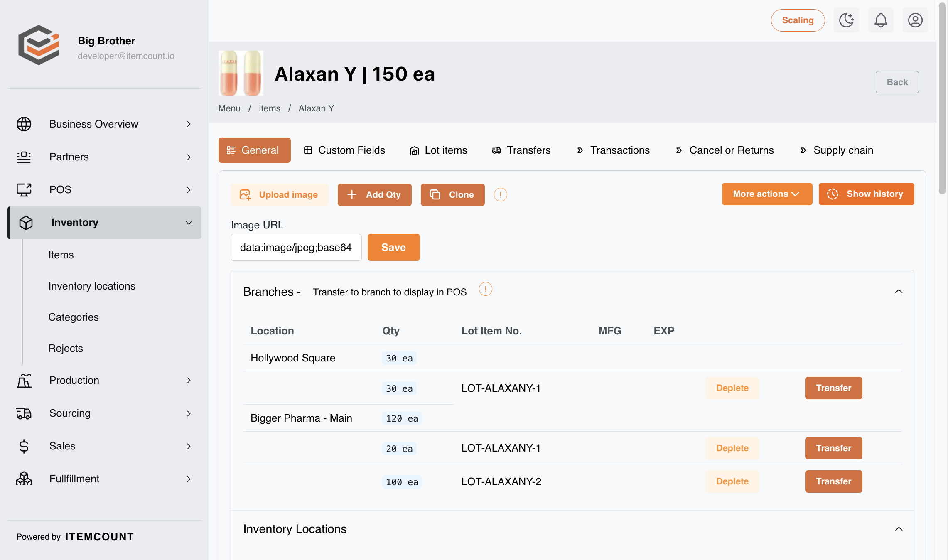This screenshot has height=560, width=948.
Task: Click the Partners sidebar icon
Action: 24,157
